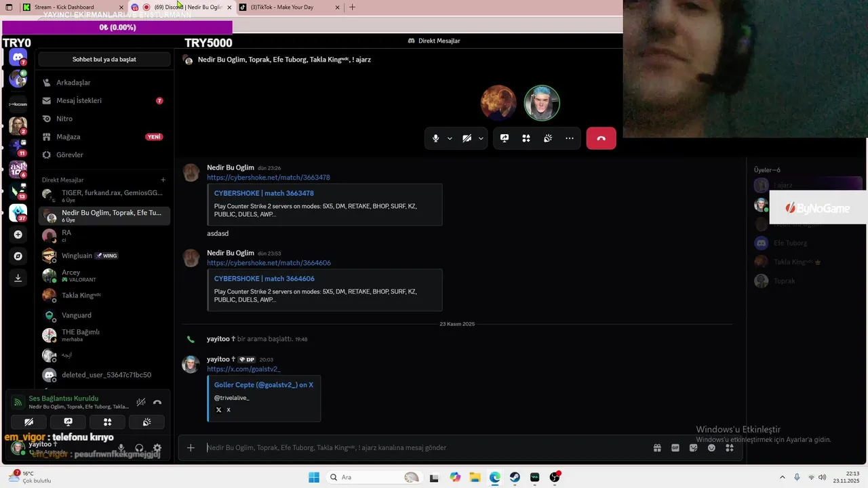
Task: Open new browser tab plus
Action: click(x=352, y=7)
